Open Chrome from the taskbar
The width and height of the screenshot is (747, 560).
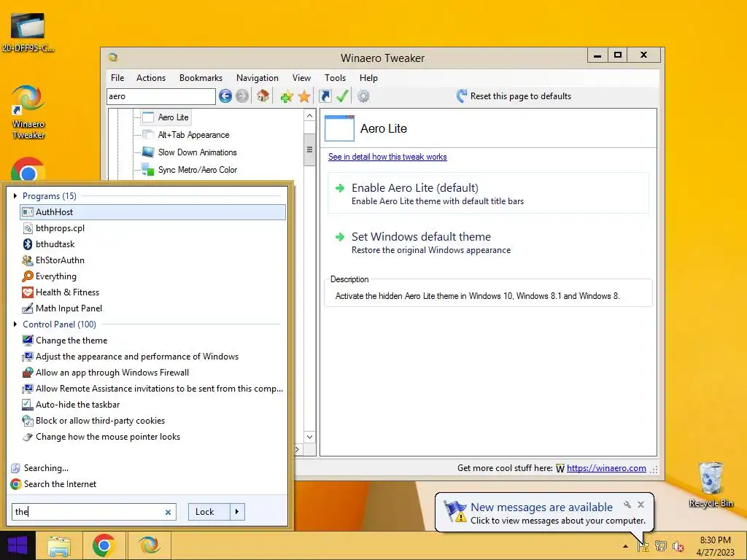(104, 545)
